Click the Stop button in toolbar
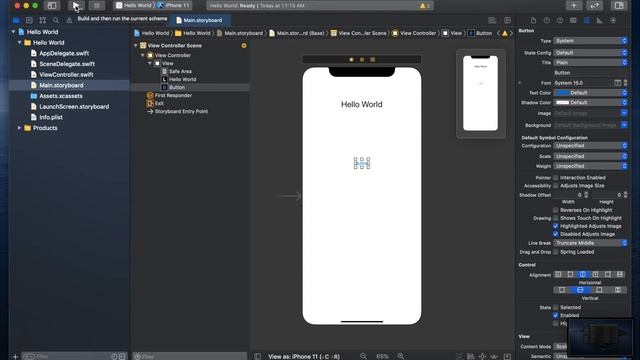Viewport: 640px width, 360px height. (97, 6)
